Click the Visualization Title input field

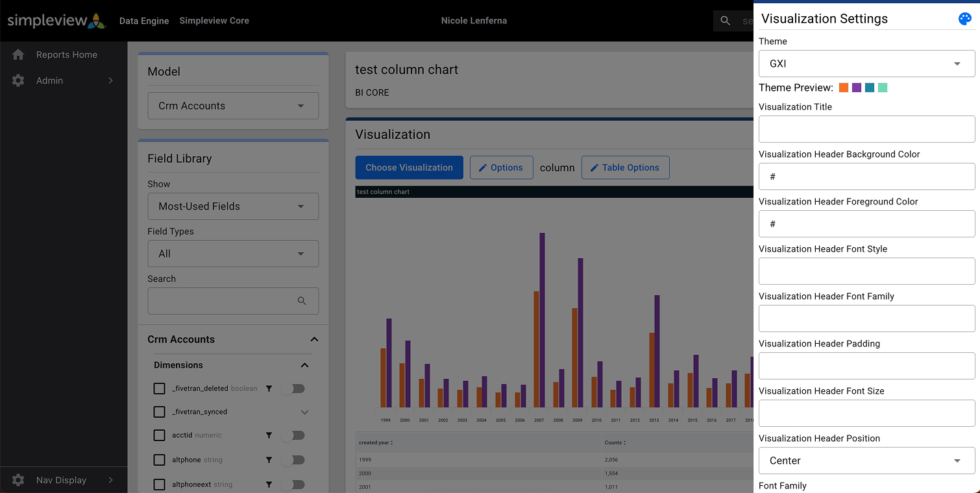point(866,129)
